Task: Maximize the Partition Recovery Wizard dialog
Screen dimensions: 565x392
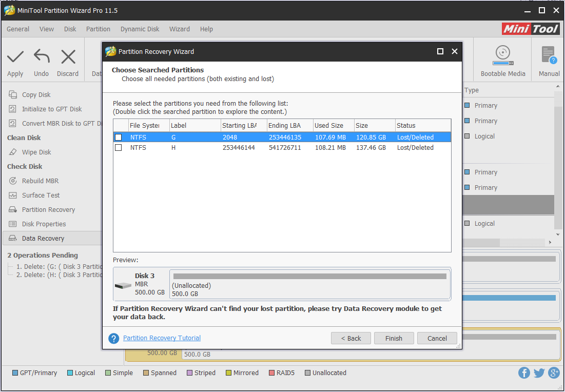Action: pos(440,51)
